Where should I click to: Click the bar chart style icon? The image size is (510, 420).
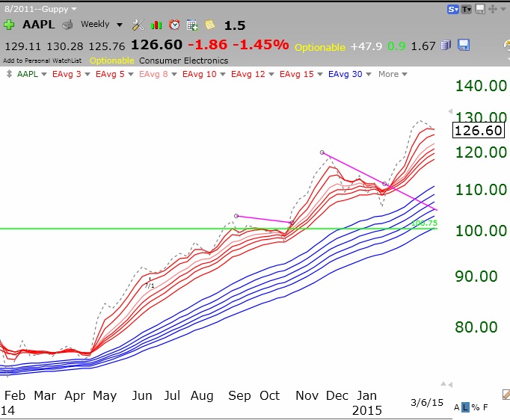[x=156, y=25]
